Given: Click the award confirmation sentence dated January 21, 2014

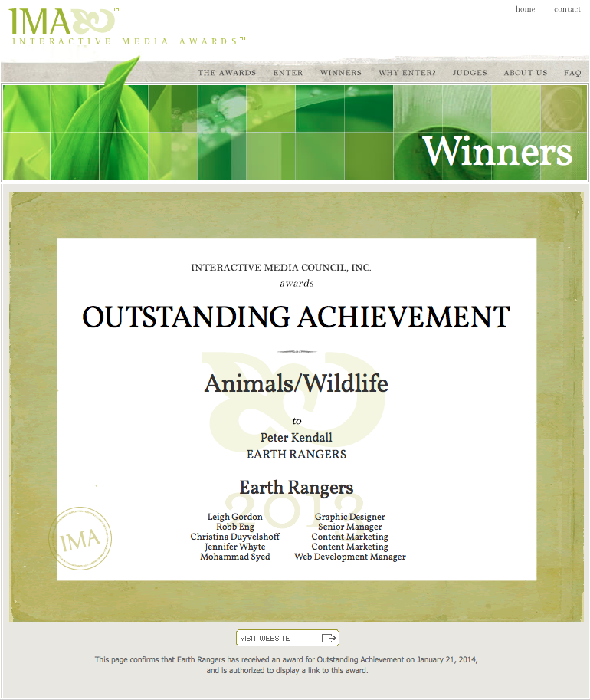Looking at the screenshot, I should (x=286, y=665).
